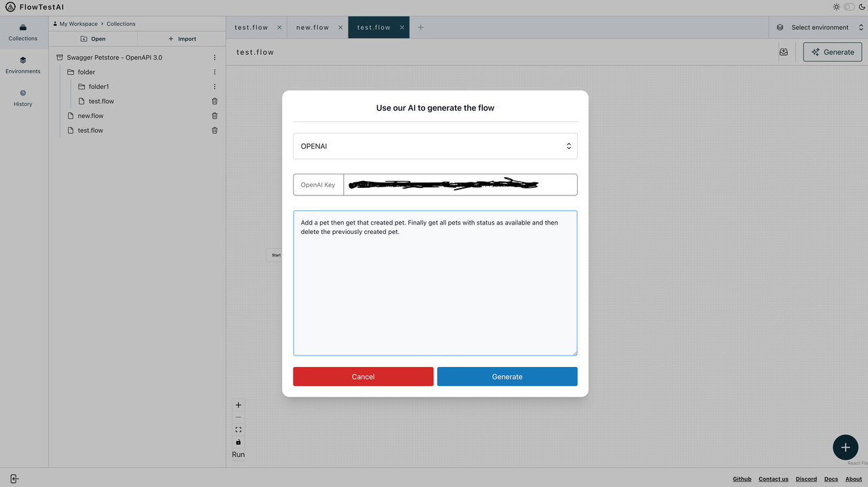Click the Run button on canvas
This screenshot has width=868, height=487.
click(x=238, y=454)
